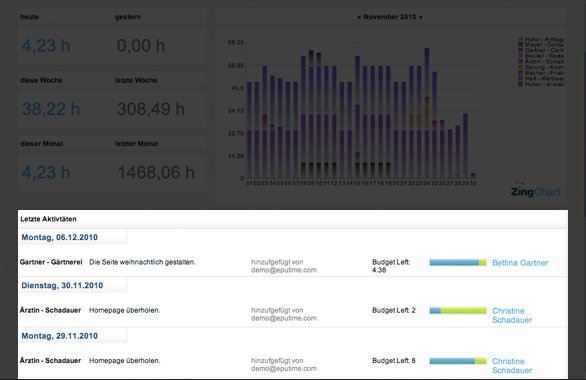The width and height of the screenshot is (586, 380).
Task: Select the Montag, 06.12.2010 date header
Action: point(59,237)
